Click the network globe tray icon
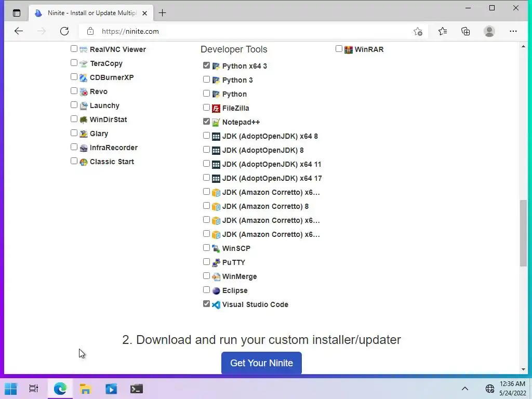This screenshot has height=399, width=532. tap(489, 389)
